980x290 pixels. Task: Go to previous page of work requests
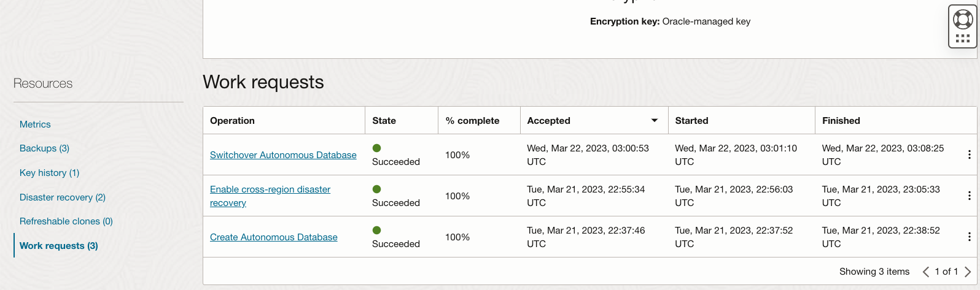pos(925,272)
